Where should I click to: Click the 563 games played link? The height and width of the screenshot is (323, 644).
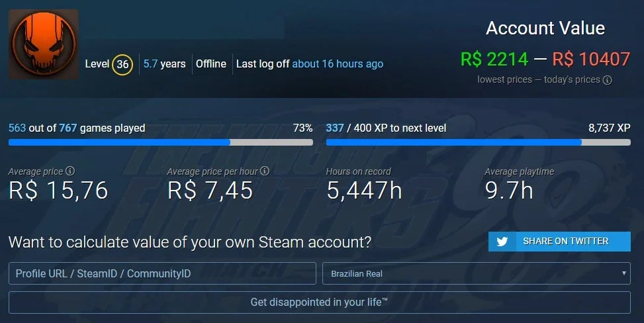coord(17,128)
